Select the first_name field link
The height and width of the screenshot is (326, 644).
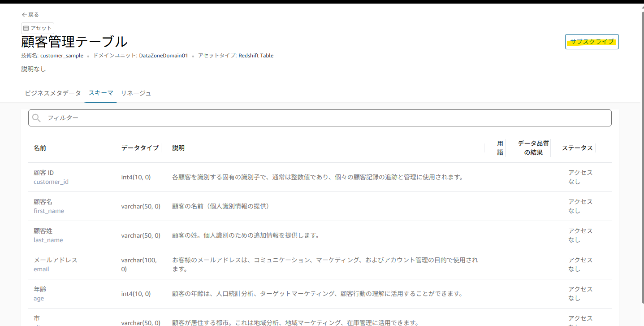(x=48, y=211)
